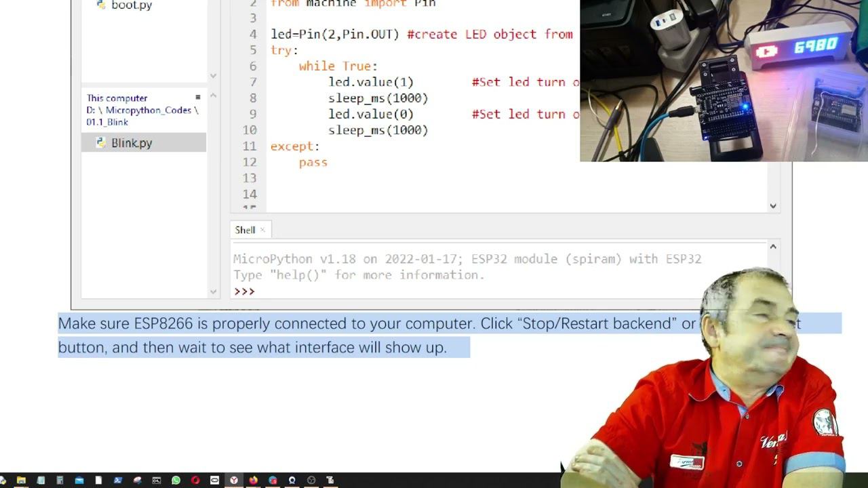
Task: Click 'led.value(1)' in the editor
Action: (371, 82)
